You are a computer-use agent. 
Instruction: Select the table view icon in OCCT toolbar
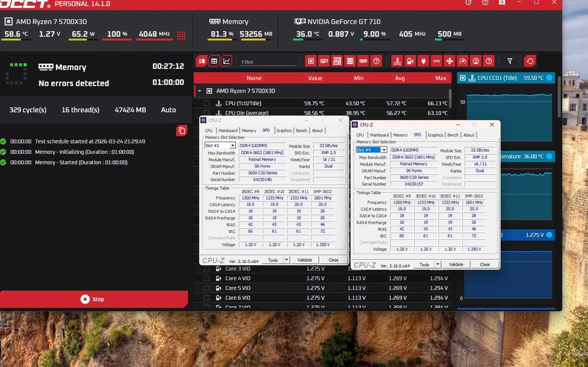(214, 61)
